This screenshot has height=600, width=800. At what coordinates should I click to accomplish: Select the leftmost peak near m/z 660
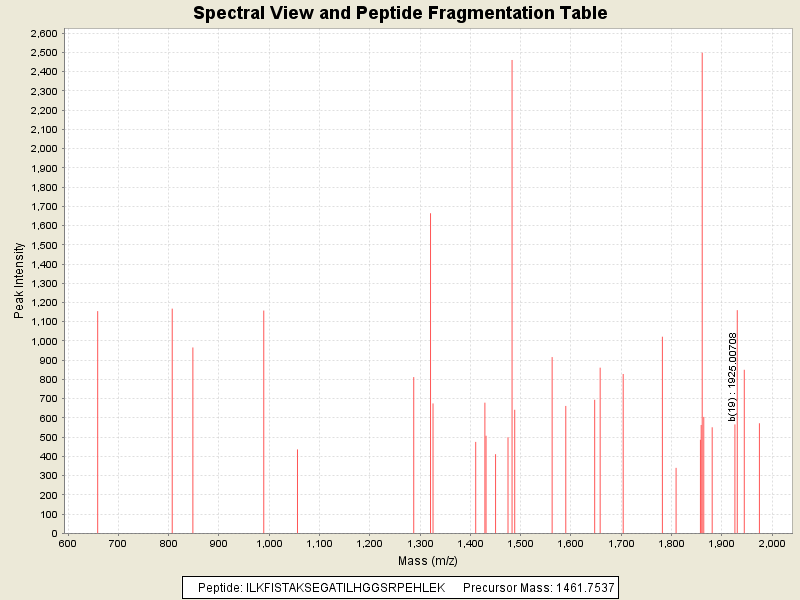tap(97, 420)
